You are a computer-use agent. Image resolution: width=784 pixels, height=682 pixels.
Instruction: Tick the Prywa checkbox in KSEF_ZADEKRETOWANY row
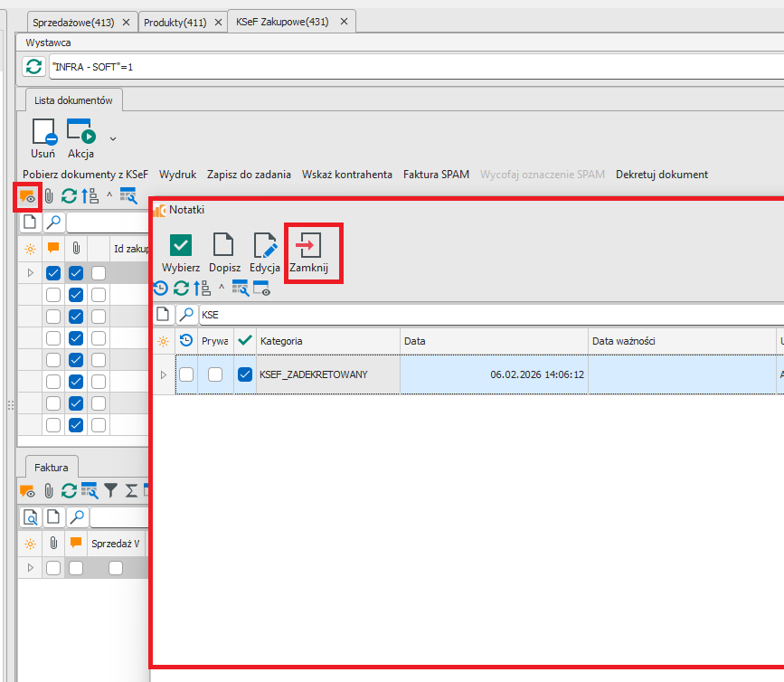[215, 374]
